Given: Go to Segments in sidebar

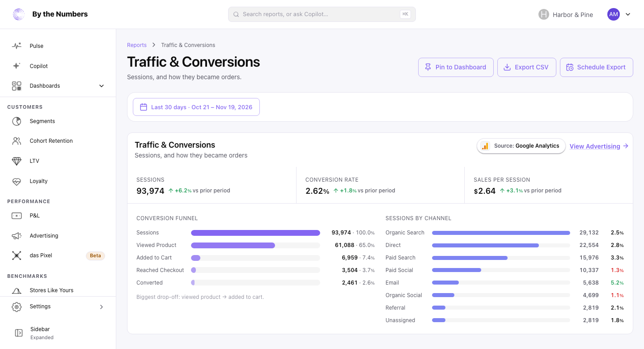Looking at the screenshot, I should click(x=58, y=121).
